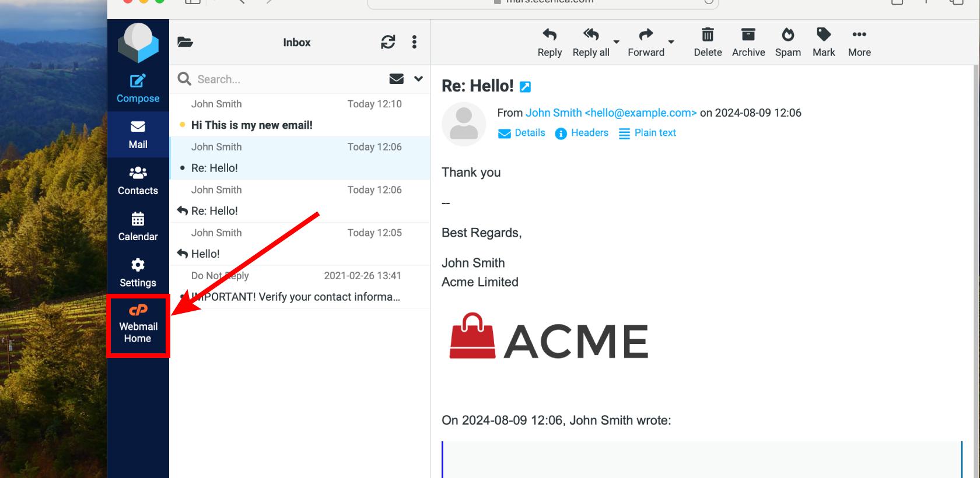980x478 pixels.
Task: Click the Reply toolbar button
Action: click(x=549, y=43)
